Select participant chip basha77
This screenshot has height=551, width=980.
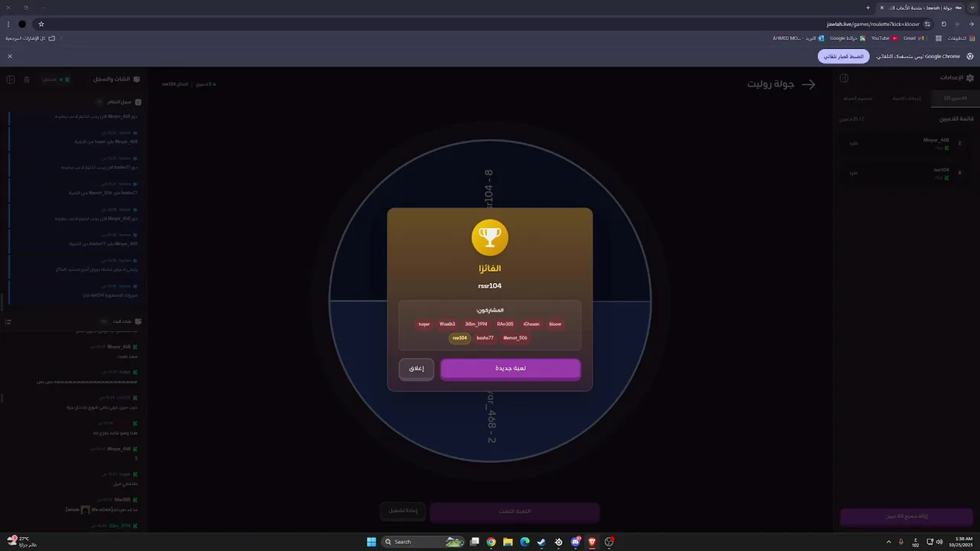[485, 338]
